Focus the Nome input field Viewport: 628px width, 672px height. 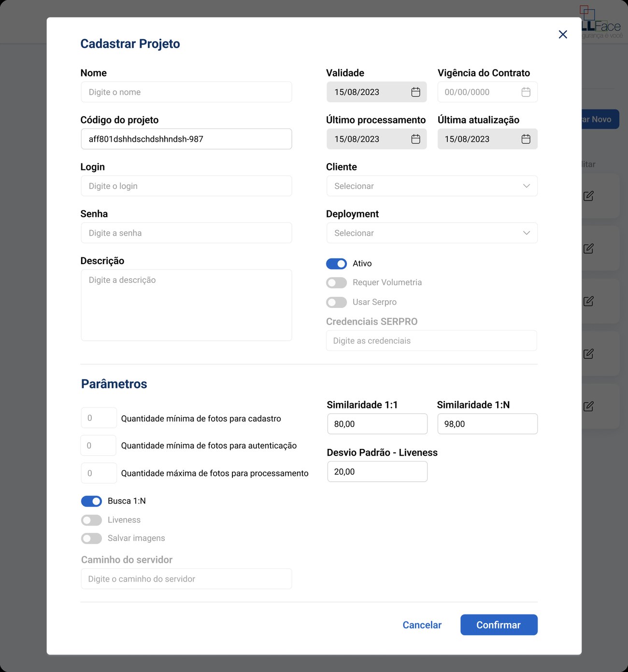pyautogui.click(x=186, y=92)
